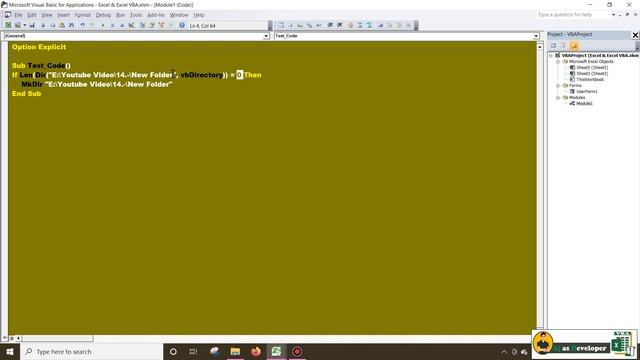This screenshot has width=640, height=360.
Task: Save the workbook with the Save icon
Action: [32, 25]
